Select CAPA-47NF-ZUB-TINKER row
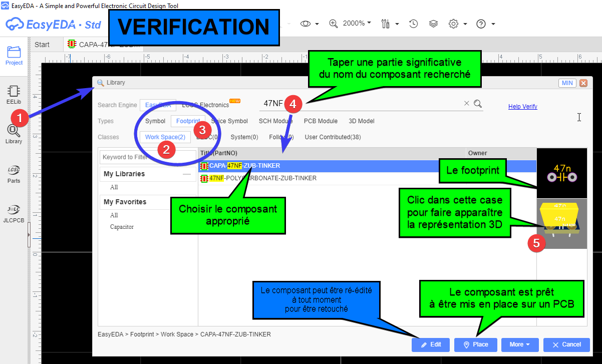The image size is (602, 364). pyautogui.click(x=367, y=166)
